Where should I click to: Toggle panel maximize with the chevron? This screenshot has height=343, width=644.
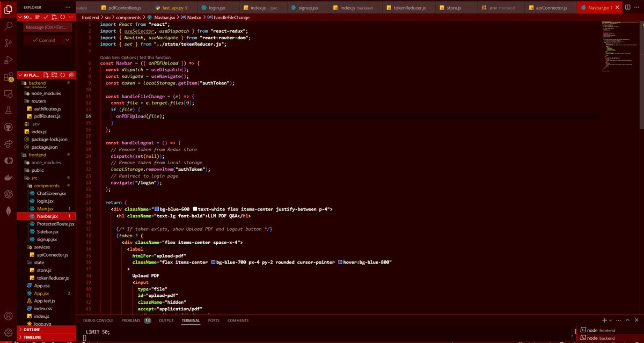pos(627,320)
